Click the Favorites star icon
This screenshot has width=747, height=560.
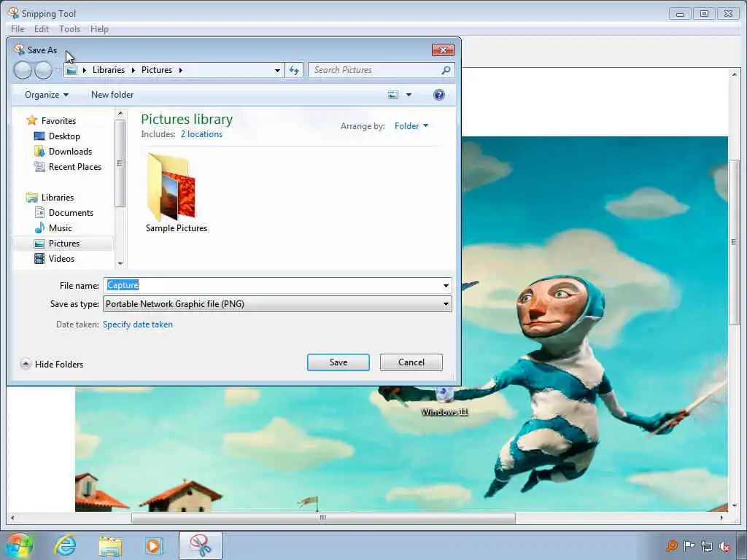(x=32, y=120)
